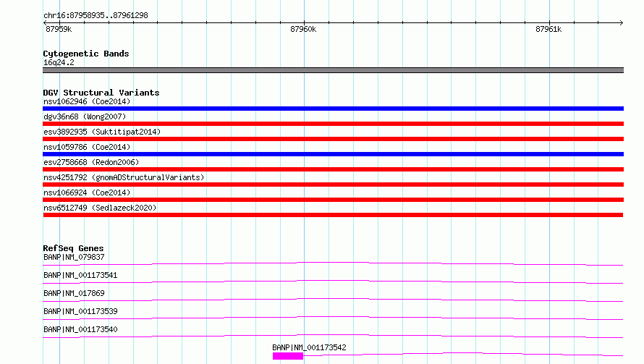Screen dimensions: 644x364
Task: Click the red bar under esv3892935
Action: tap(333, 139)
